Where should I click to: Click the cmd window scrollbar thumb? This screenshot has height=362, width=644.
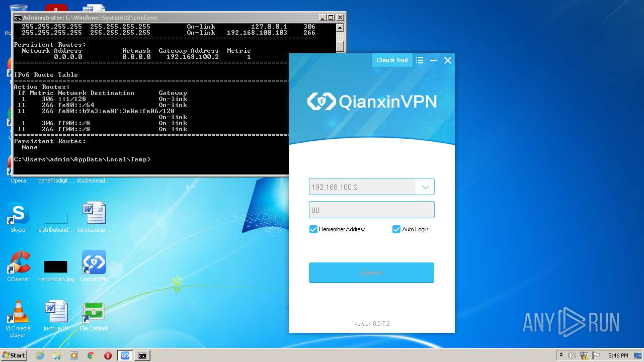point(340,46)
